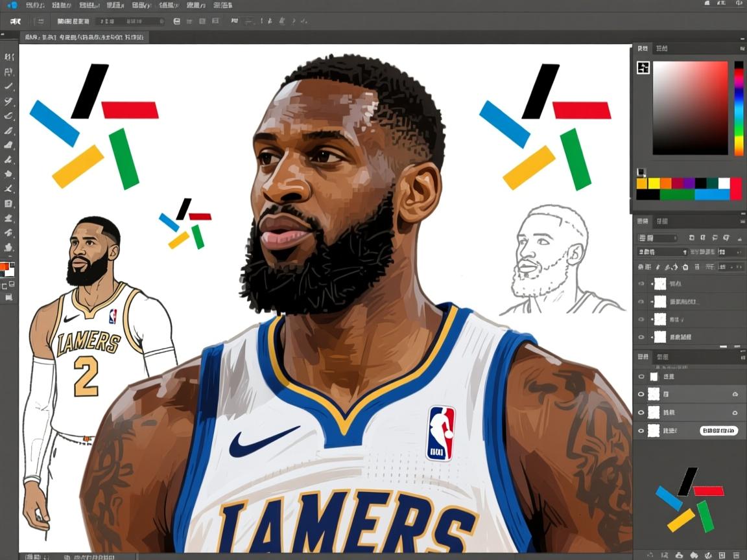Click the foreground color chip in toolbar
This screenshot has width=747, height=560.
pos(5,267)
